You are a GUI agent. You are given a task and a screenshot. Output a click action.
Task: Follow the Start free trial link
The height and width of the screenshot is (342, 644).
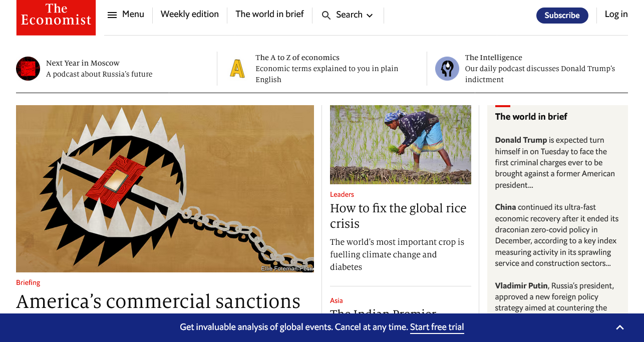(437, 327)
